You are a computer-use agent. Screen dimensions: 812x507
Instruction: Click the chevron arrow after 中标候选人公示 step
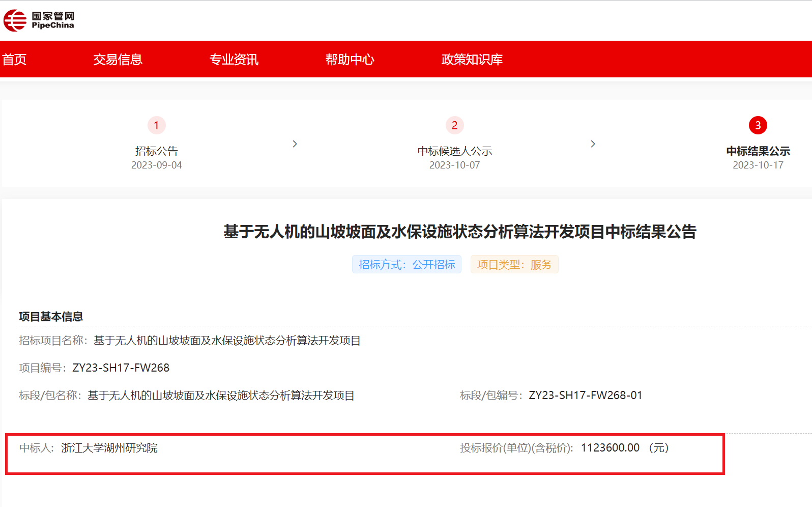tap(593, 144)
